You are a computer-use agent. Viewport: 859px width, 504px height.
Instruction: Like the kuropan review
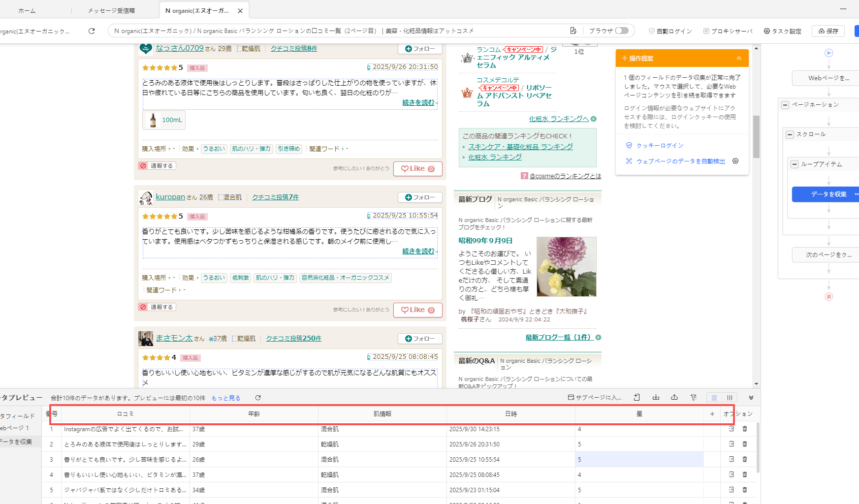tap(417, 310)
